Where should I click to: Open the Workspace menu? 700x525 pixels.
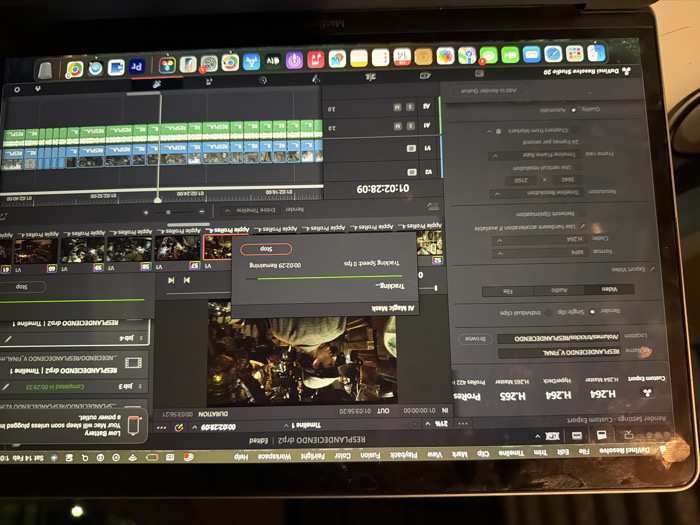coord(275,457)
